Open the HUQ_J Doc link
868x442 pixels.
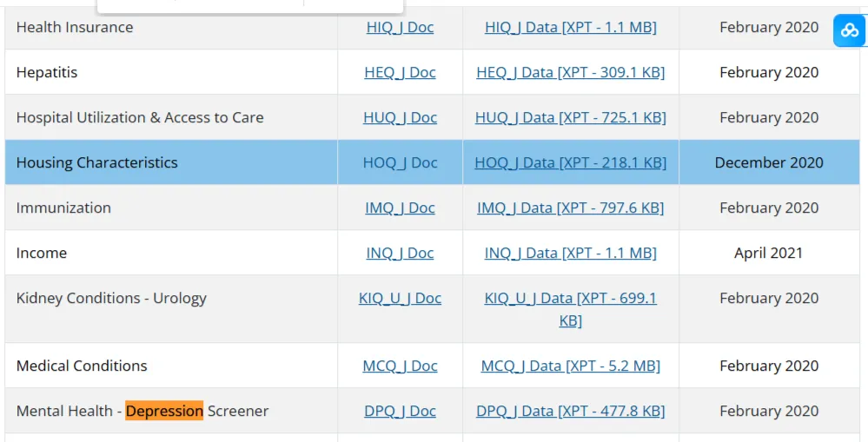click(x=400, y=117)
